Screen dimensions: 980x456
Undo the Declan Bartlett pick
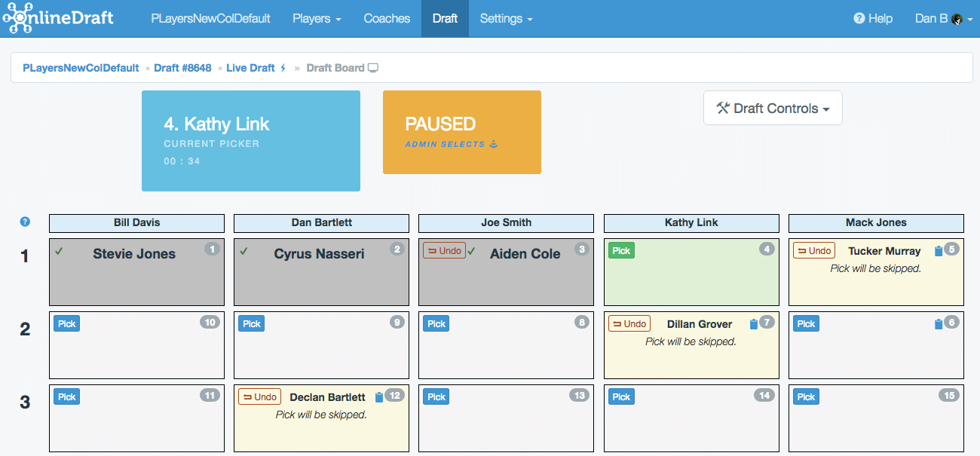[259, 397]
